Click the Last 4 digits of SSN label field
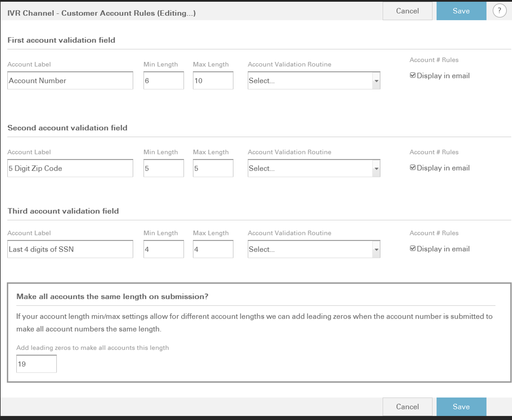 tap(70, 249)
